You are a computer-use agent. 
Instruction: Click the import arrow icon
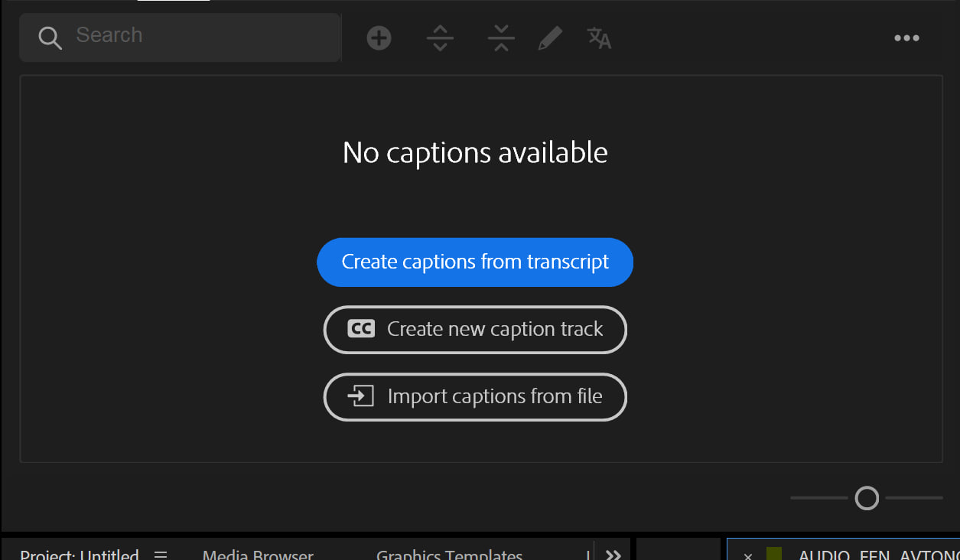coord(361,396)
